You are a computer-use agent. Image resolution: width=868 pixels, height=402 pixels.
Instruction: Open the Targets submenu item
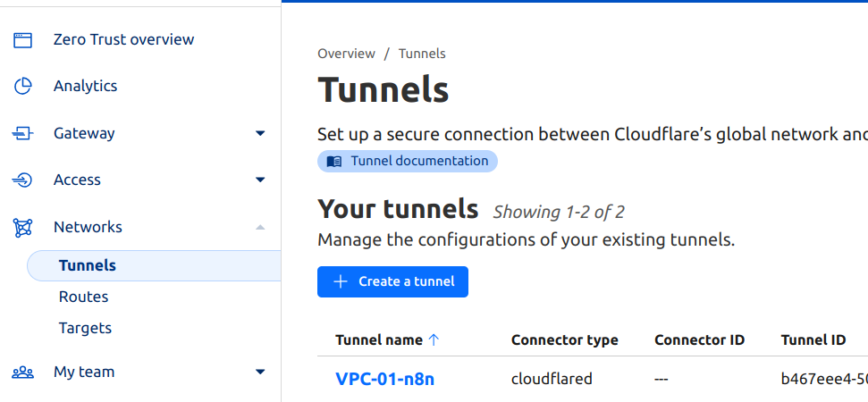pos(85,328)
